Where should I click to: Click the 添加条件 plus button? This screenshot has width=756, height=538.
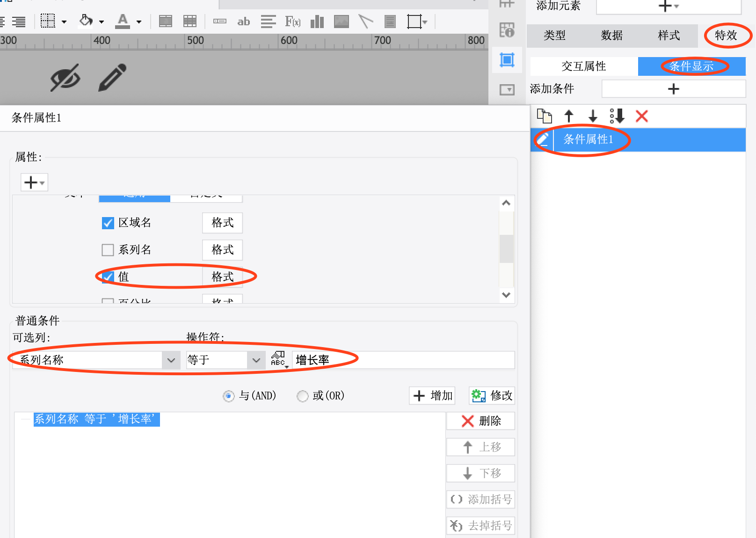[674, 89]
